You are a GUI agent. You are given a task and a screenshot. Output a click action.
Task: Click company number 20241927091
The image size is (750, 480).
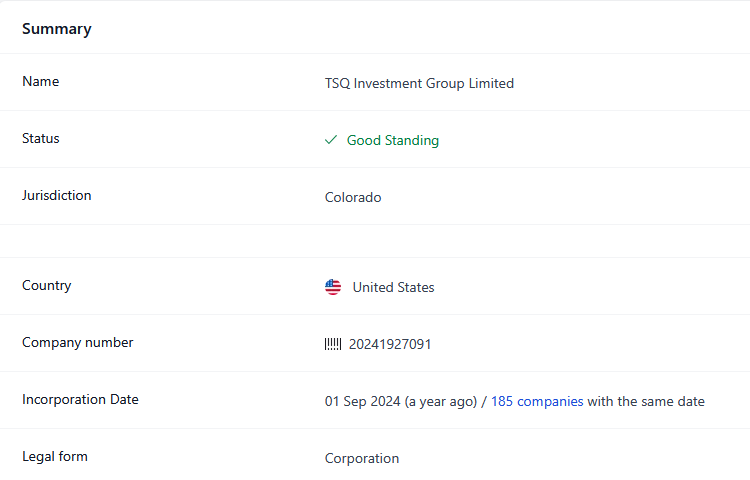click(390, 344)
